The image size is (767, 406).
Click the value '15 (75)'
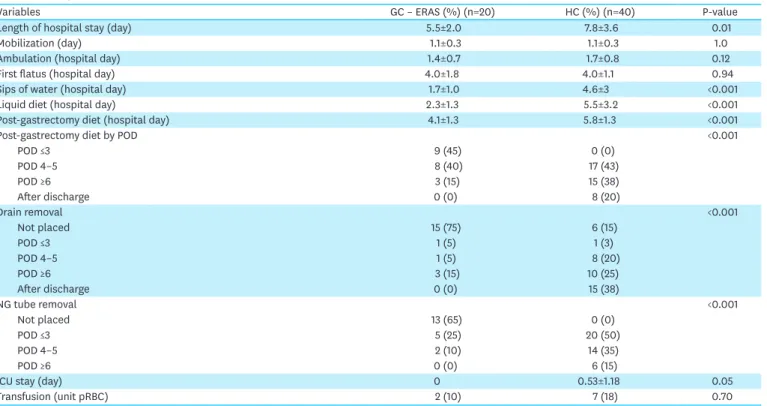(x=446, y=227)
